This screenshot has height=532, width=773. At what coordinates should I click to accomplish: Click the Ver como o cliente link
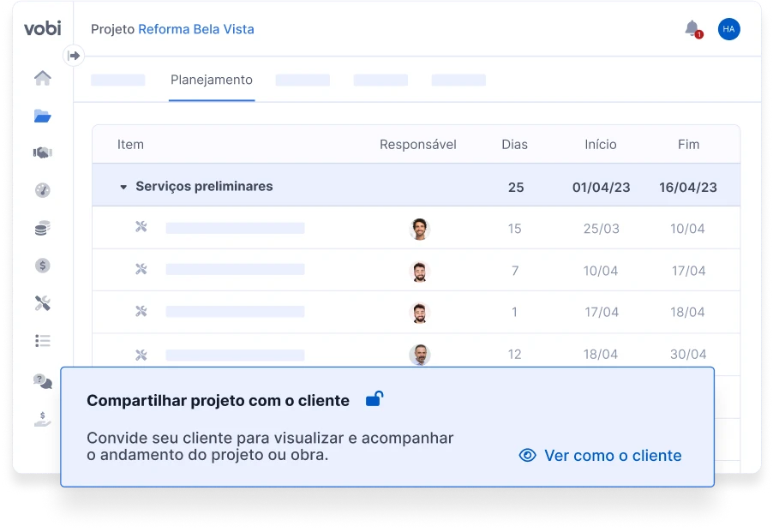600,455
